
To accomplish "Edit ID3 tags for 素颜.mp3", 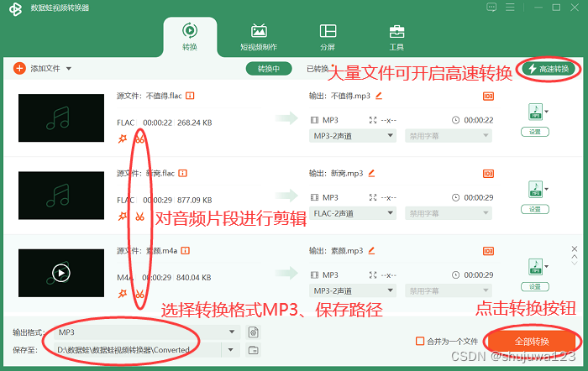I will pos(488,251).
